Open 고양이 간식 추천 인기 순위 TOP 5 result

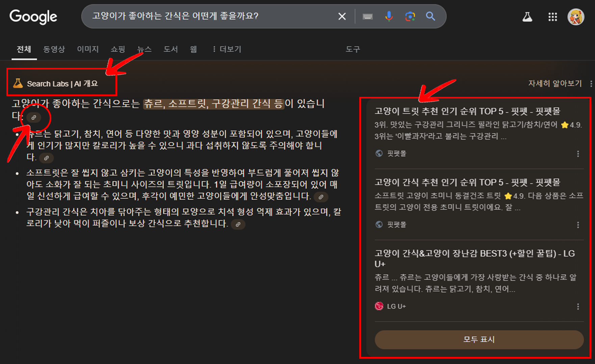tap(467, 182)
